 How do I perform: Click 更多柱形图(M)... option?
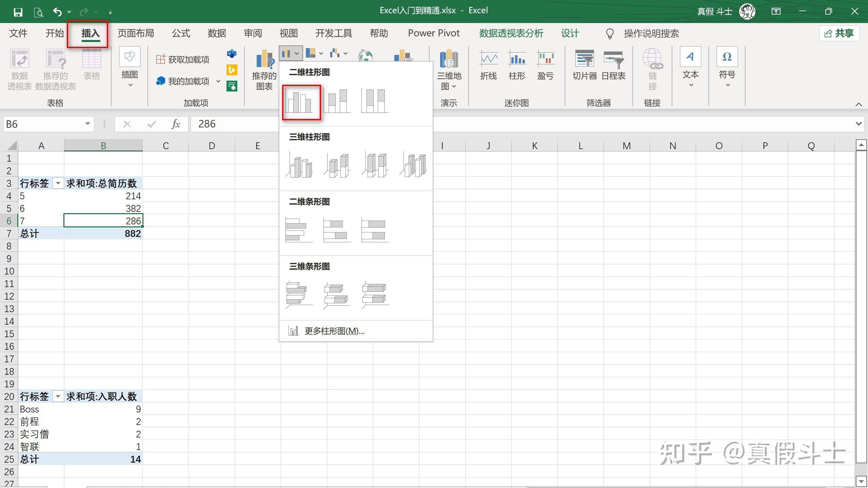pos(334,331)
